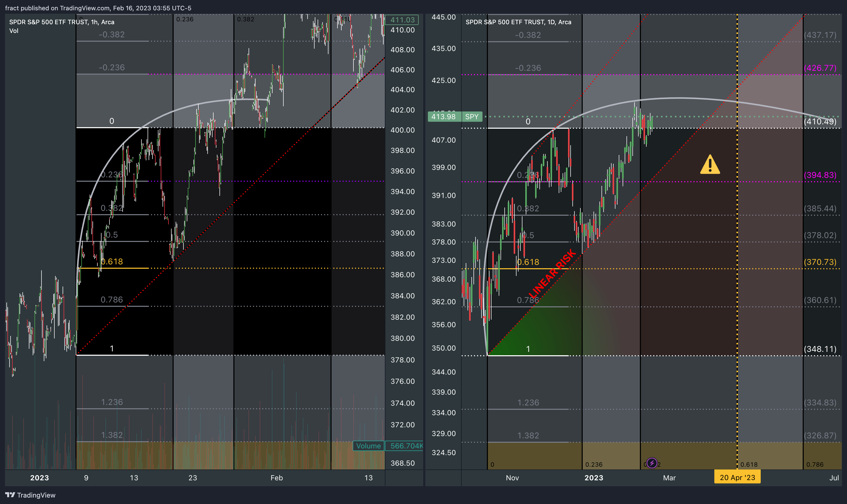
Task: Click the Volume indicator label
Action: tap(368, 446)
